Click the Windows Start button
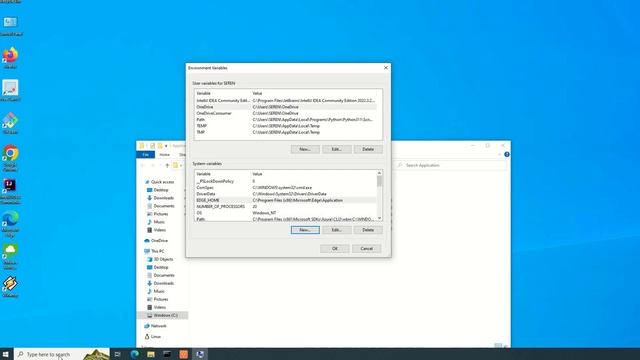This screenshot has height=360, width=640. [6, 354]
